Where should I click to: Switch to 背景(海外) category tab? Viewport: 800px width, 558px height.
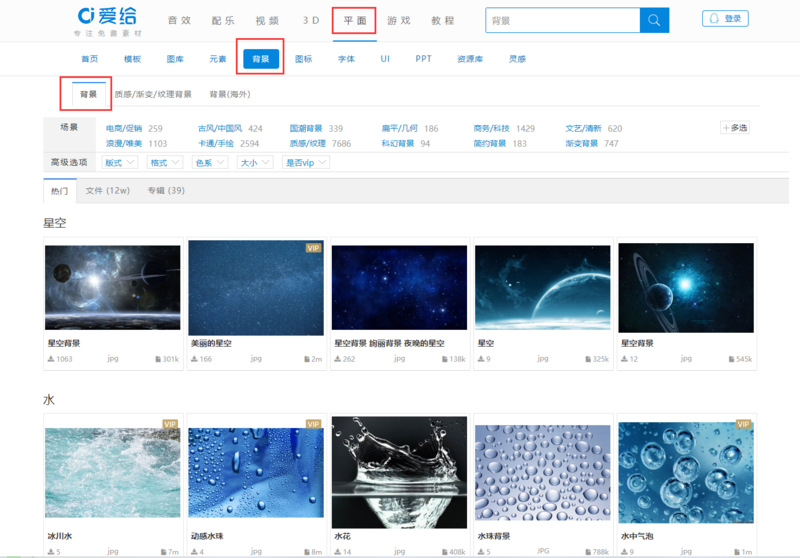[x=230, y=94]
